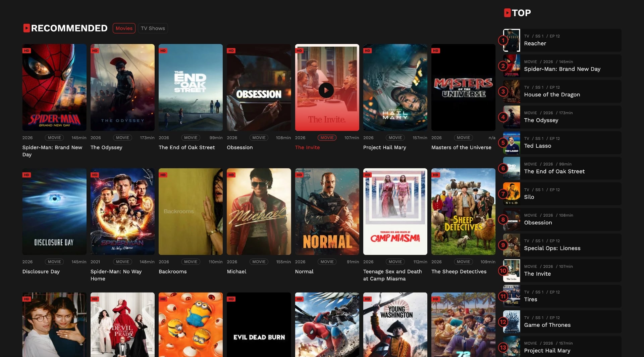Open Tires in the Top list
Viewport: 644px width, 357px height.
[562, 296]
